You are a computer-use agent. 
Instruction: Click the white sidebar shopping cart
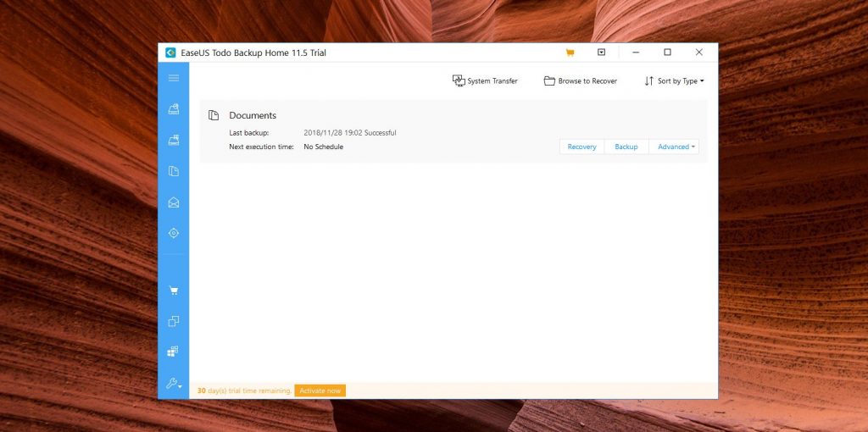(174, 291)
